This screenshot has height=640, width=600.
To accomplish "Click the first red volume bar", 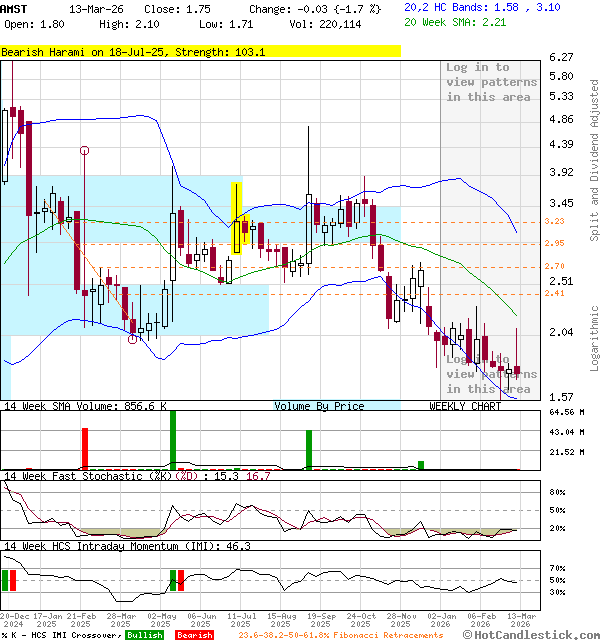I will tap(85, 448).
